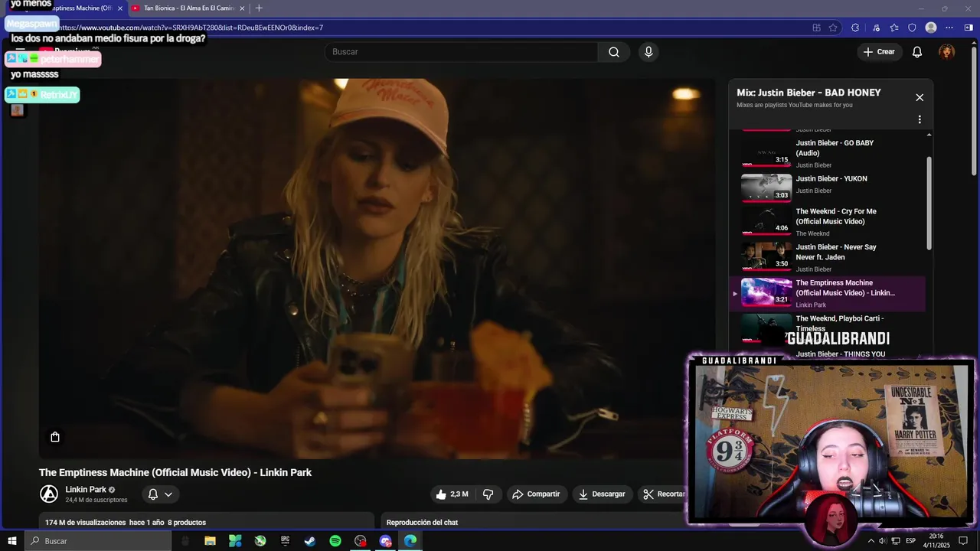Activate voice search microphone icon
Screen dimensions: 980x551
click(648, 52)
